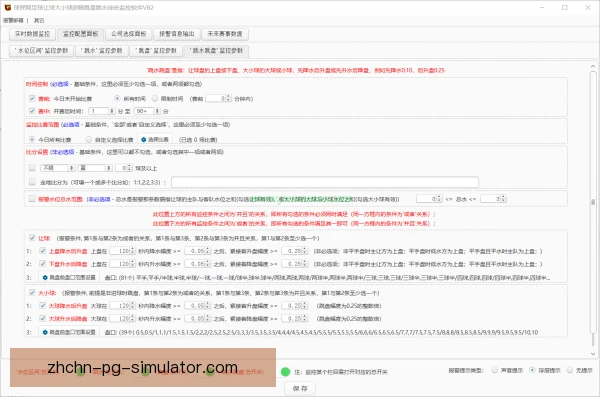600x397 pixels.
Task: Click the 120 seconds stepper in 大球降水后升盘 row
Action: coord(122,306)
